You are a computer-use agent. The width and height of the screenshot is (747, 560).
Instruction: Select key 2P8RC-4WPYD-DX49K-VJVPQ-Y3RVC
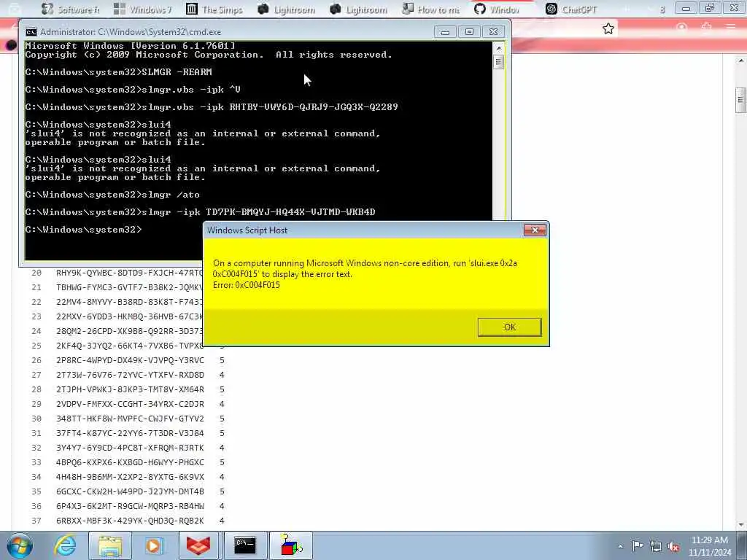click(130, 360)
